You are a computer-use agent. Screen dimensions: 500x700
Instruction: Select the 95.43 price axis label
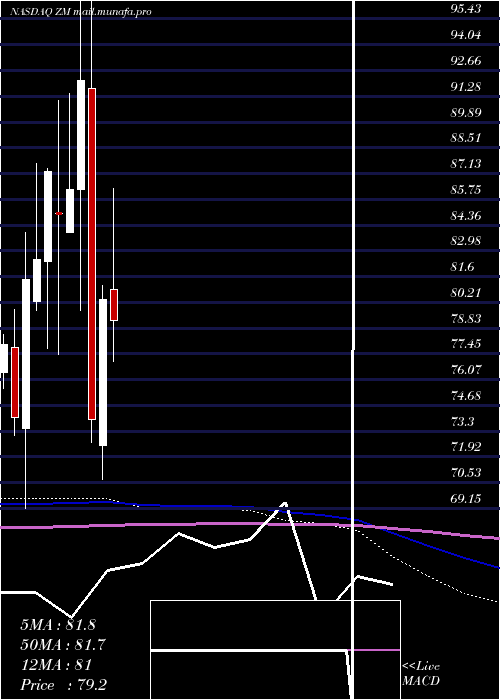466,9
